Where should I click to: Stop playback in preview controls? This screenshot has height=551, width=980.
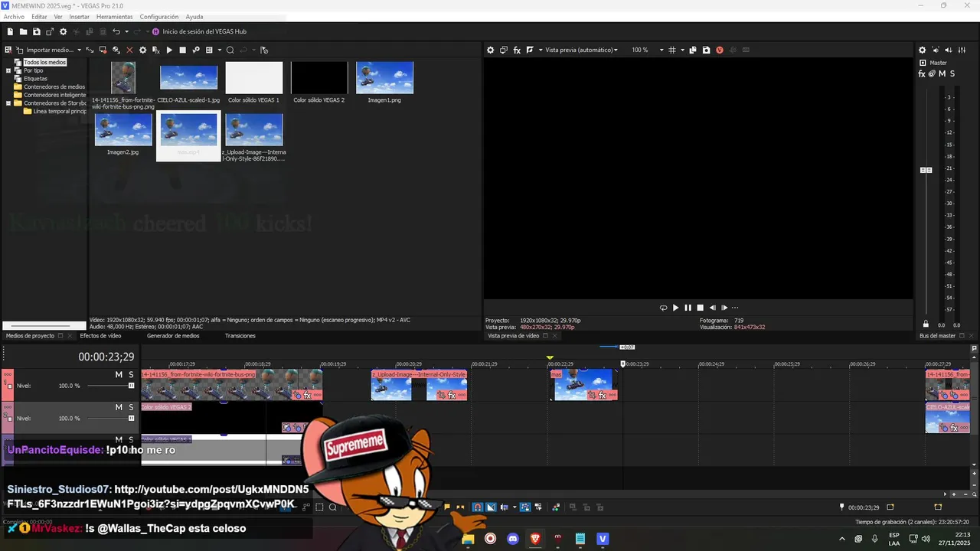pyautogui.click(x=700, y=308)
